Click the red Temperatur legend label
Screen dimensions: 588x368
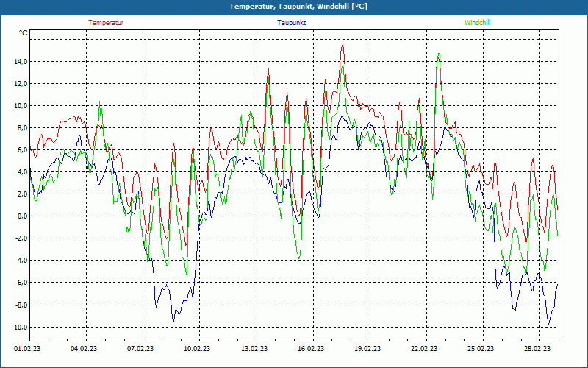tap(106, 23)
